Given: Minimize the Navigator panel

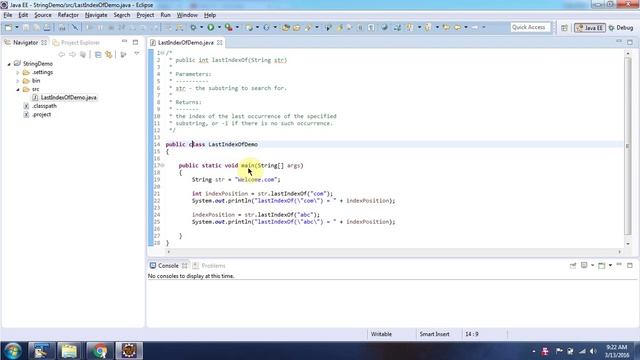Looking at the screenshot, I should [124, 42].
